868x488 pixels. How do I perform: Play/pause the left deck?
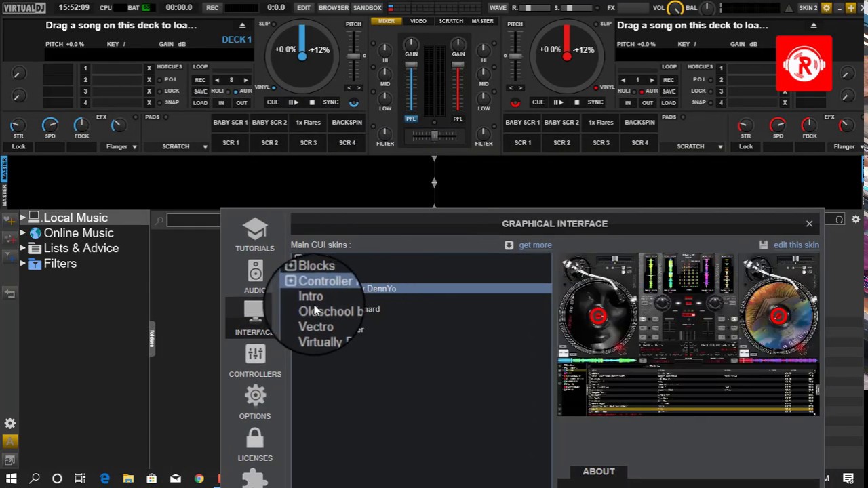293,102
